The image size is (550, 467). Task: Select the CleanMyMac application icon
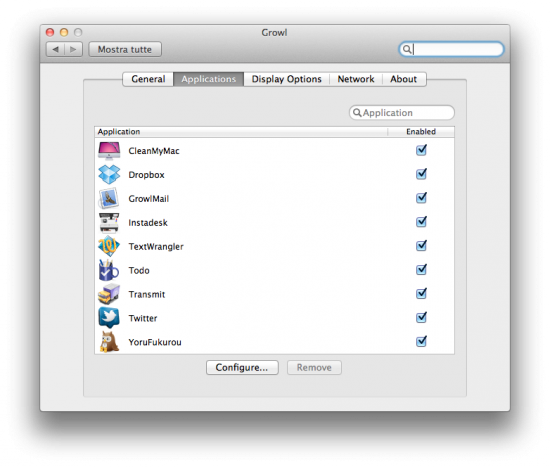(109, 151)
